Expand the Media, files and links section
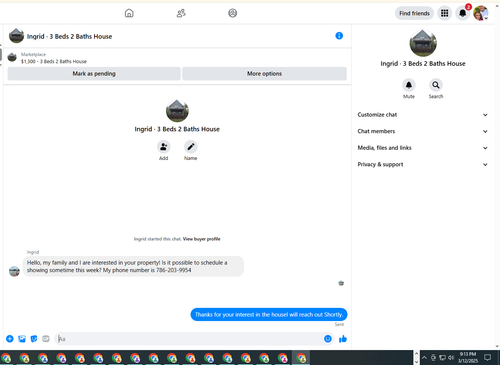This screenshot has width=500, height=365. (422, 148)
